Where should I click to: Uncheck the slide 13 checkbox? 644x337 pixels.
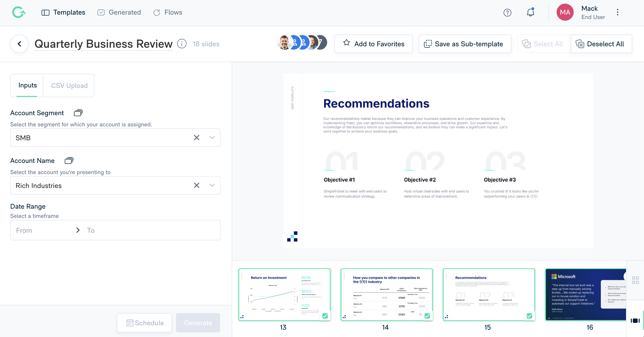tap(325, 316)
